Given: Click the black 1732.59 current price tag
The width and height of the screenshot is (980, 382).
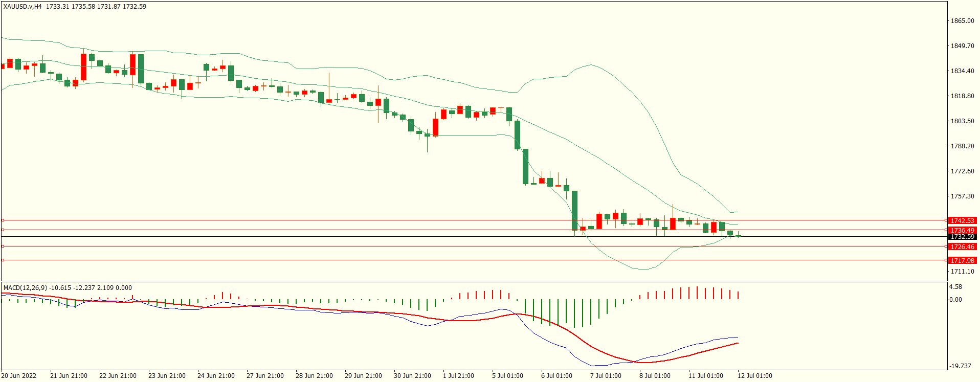Looking at the screenshot, I should (x=962, y=237).
